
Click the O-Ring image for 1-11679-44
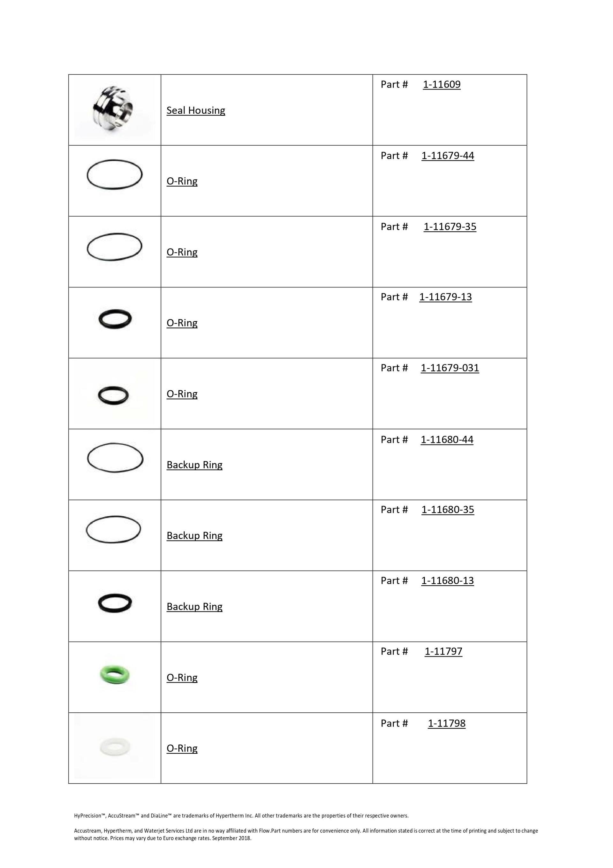[115, 174]
